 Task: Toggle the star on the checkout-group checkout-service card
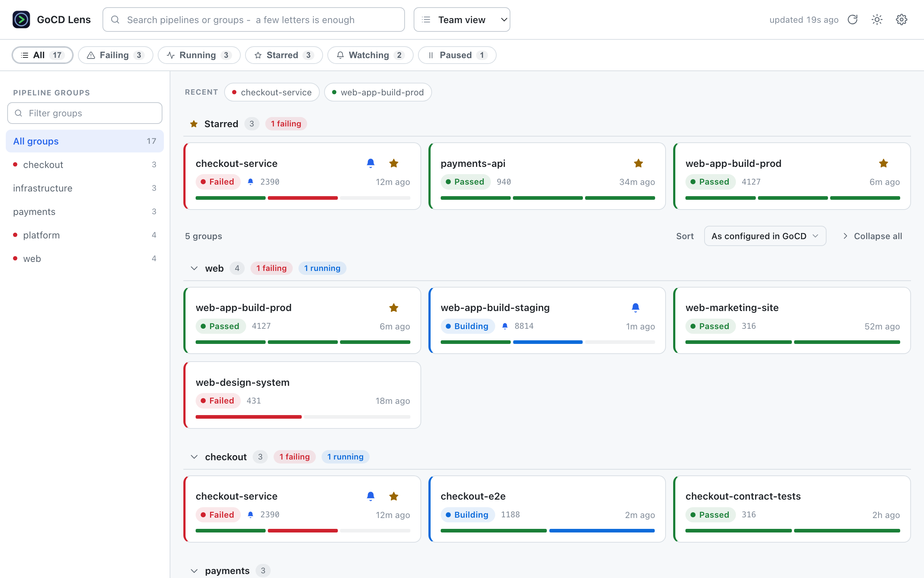(x=394, y=496)
